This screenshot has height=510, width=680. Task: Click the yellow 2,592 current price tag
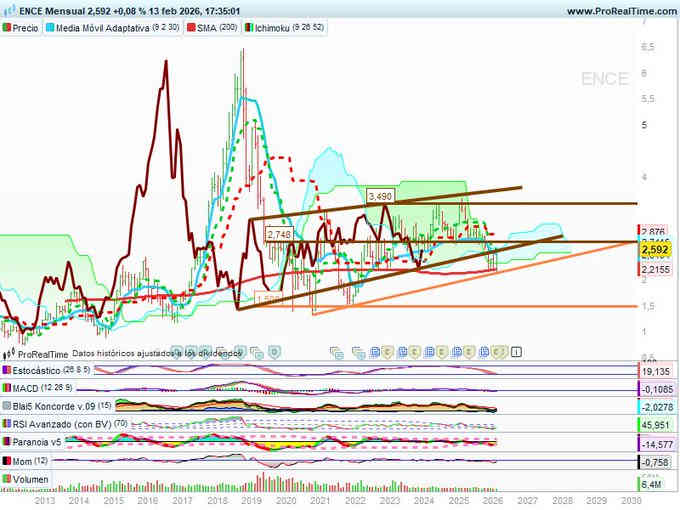click(x=656, y=250)
